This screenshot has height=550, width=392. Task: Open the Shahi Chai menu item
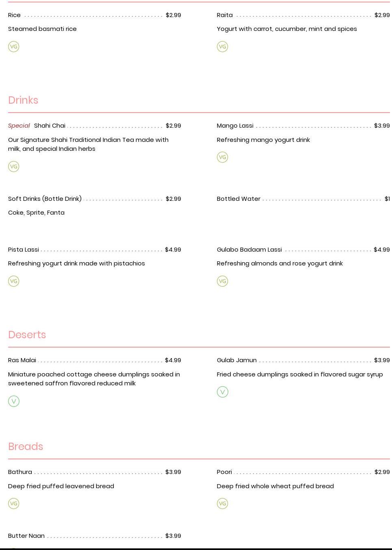(50, 126)
